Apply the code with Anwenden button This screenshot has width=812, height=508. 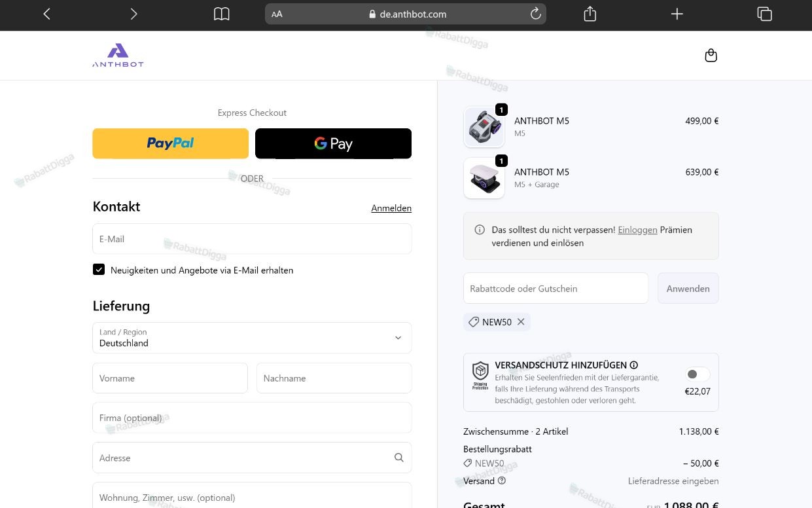point(688,288)
